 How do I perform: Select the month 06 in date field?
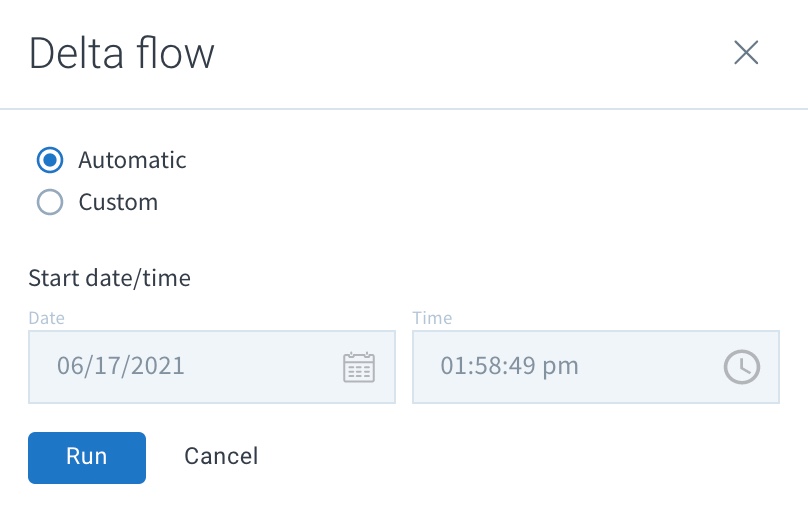(x=70, y=366)
